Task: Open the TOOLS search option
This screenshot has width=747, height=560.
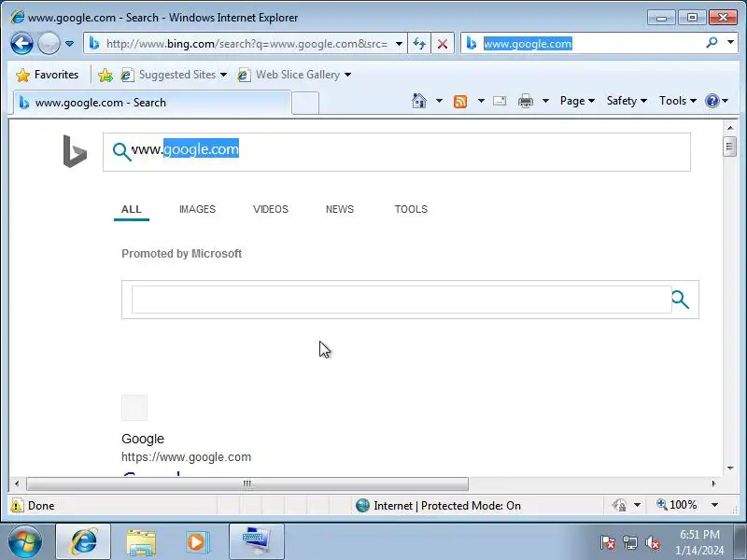Action: click(411, 209)
